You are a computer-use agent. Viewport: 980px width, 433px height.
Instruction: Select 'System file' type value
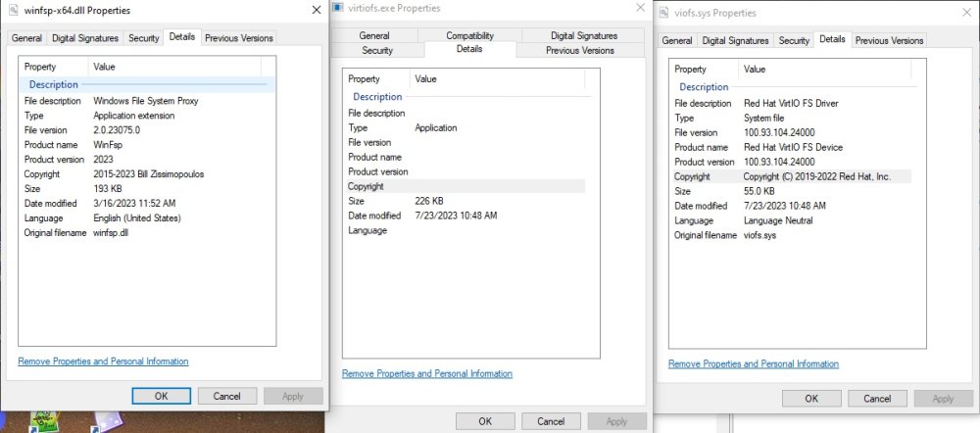[763, 119]
